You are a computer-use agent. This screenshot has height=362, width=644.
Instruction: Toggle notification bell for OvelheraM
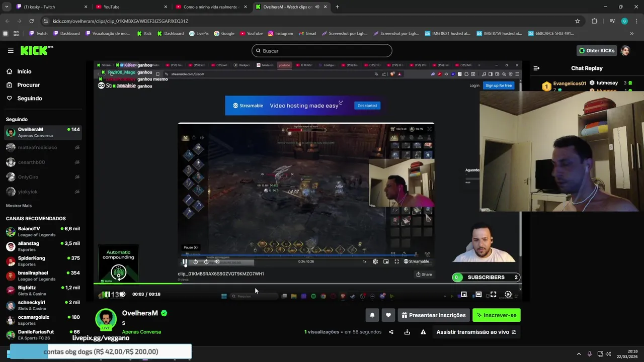pyautogui.click(x=372, y=315)
